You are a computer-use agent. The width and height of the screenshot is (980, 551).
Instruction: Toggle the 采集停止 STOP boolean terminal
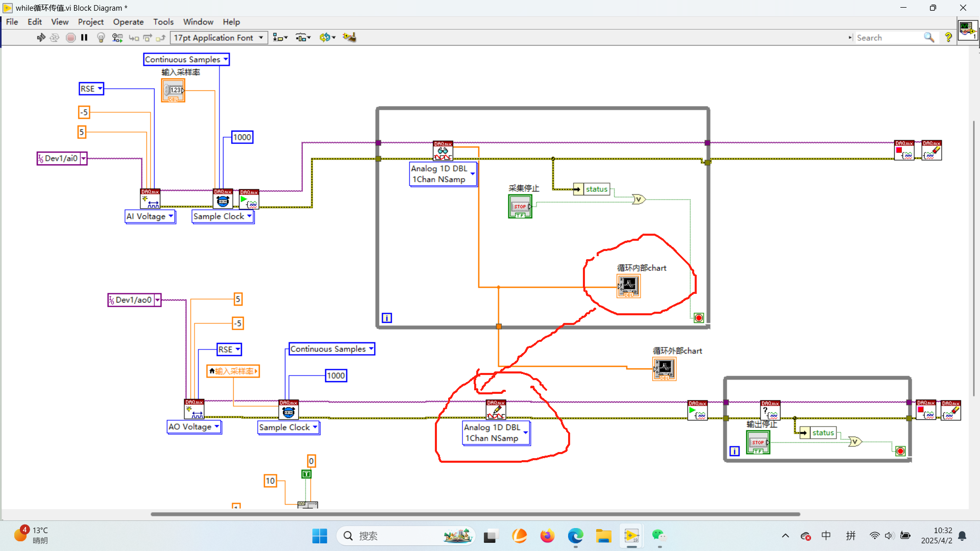(x=520, y=207)
